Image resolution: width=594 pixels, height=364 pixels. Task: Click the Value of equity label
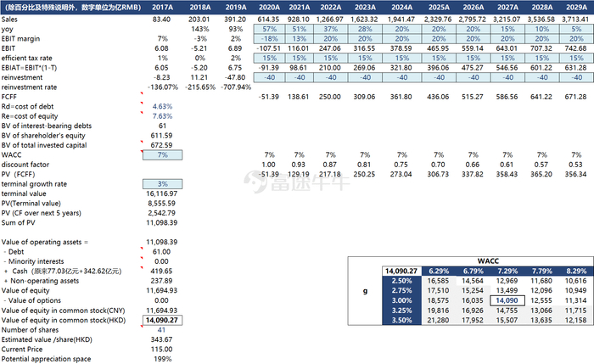pyautogui.click(x=25, y=290)
